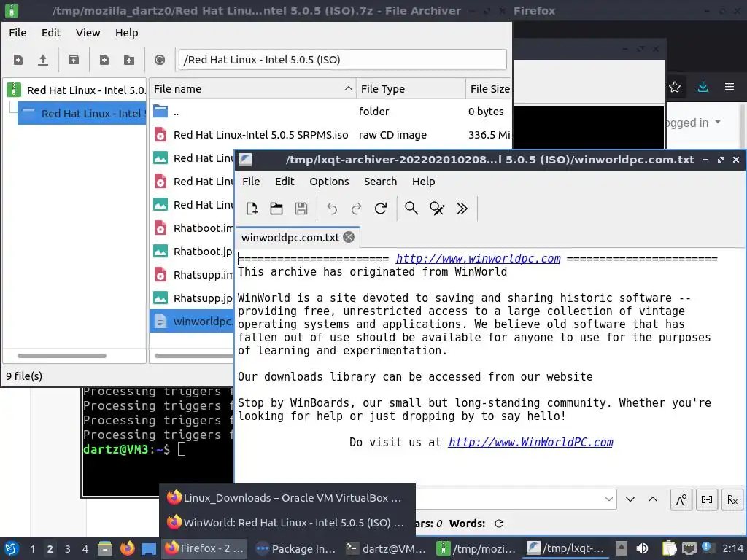Open the View menu in File Archiver

[x=88, y=32]
